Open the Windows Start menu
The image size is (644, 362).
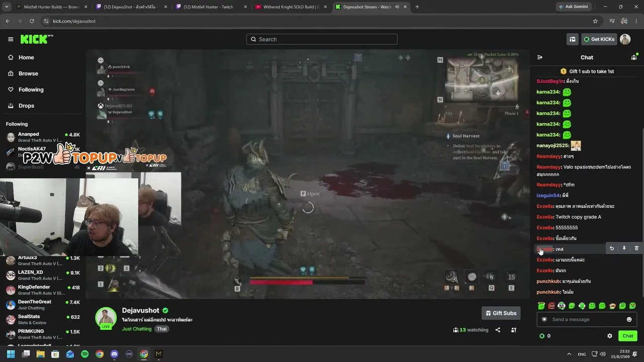point(11,354)
